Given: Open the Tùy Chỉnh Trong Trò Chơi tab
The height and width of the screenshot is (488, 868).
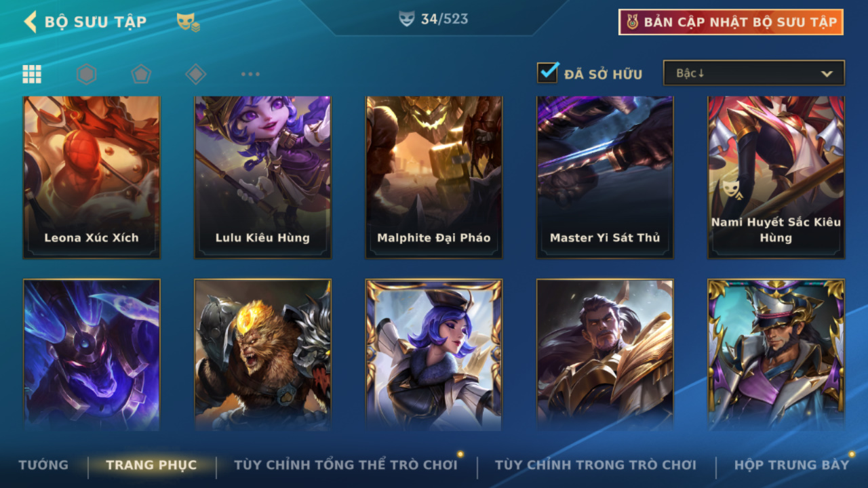Looking at the screenshot, I should [x=595, y=465].
